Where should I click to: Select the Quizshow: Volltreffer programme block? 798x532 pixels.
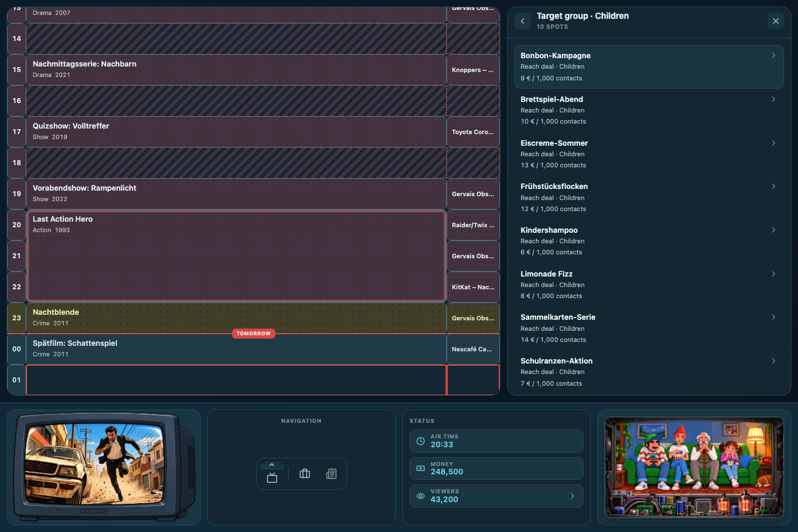[237, 132]
